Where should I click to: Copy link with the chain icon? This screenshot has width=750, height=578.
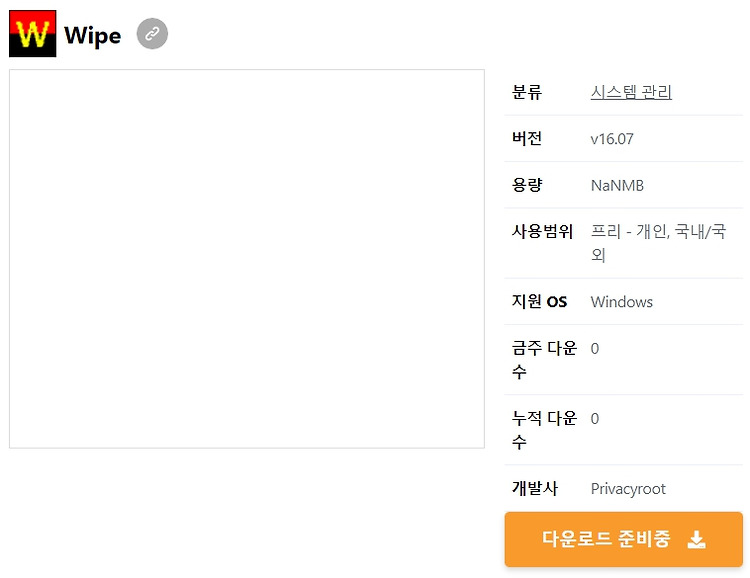[152, 34]
